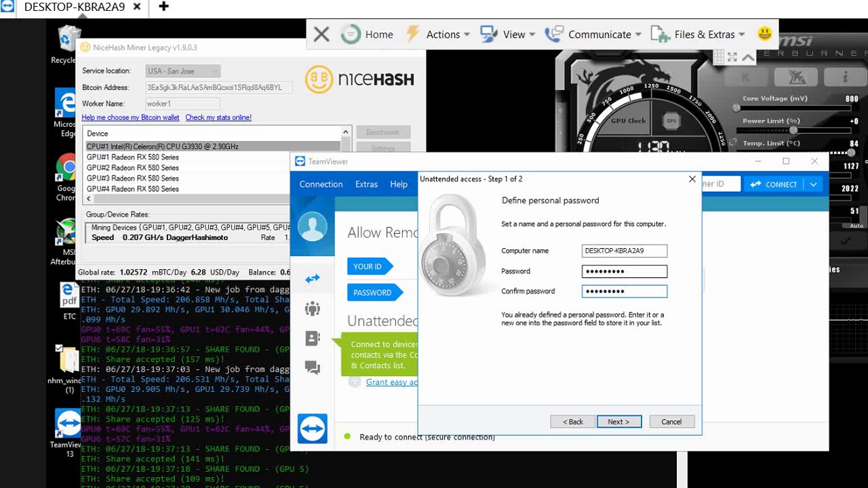Click the TeamViewer remote session close X icon
Image resolution: width=868 pixels, height=488 pixels.
321,34
